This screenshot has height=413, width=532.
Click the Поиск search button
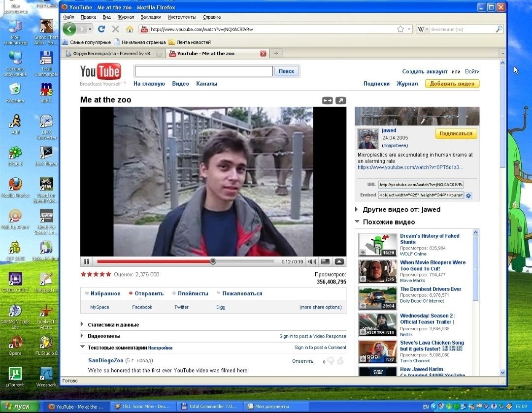(x=286, y=71)
